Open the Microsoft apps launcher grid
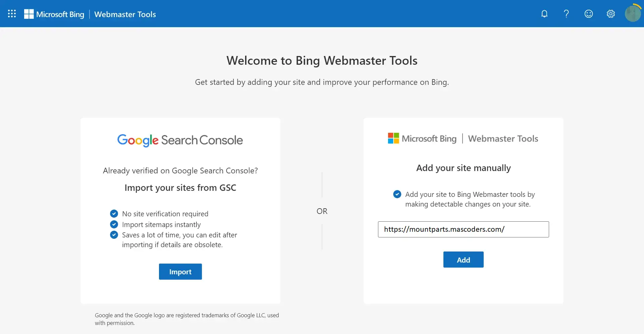 [12, 14]
